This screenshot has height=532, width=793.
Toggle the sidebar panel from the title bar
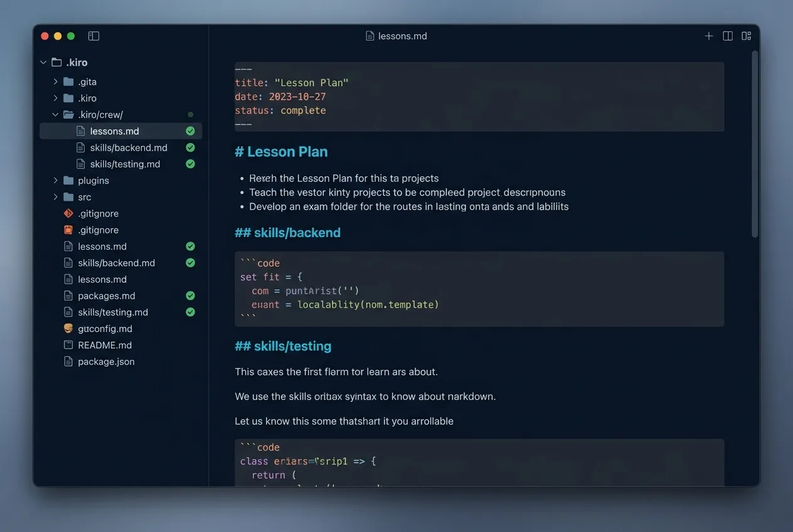[93, 36]
